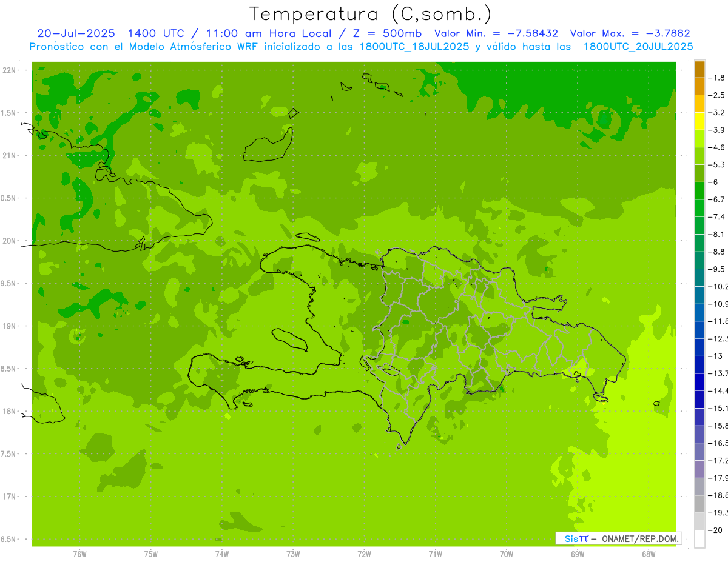Click the "73W" longitude label
This screenshot has height=562, width=728.
(x=293, y=554)
